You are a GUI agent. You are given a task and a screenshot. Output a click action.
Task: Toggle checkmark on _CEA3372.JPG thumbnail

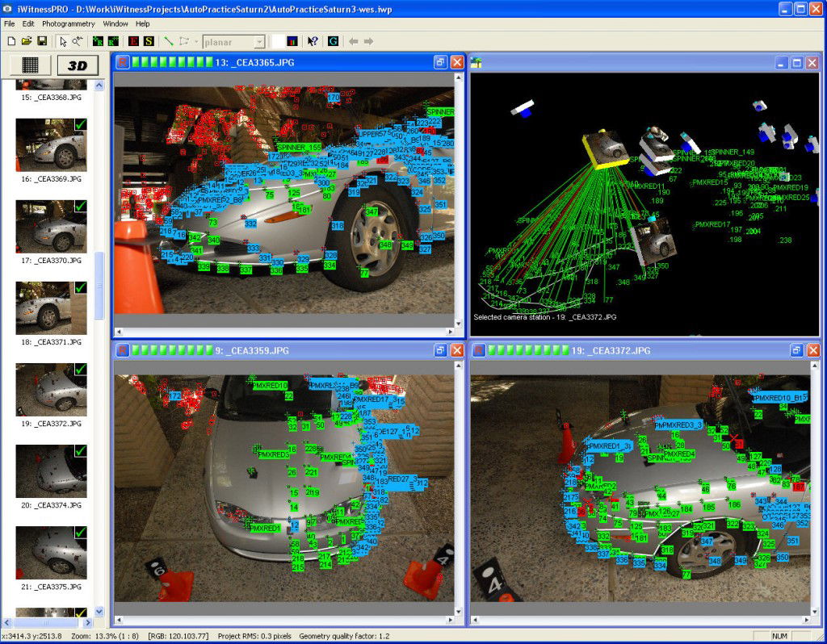click(x=81, y=370)
